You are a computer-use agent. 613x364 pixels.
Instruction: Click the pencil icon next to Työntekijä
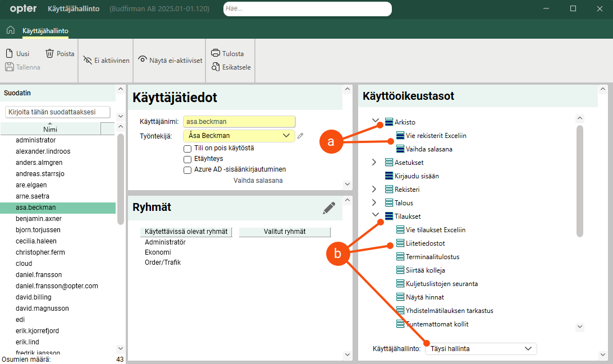[x=301, y=136]
